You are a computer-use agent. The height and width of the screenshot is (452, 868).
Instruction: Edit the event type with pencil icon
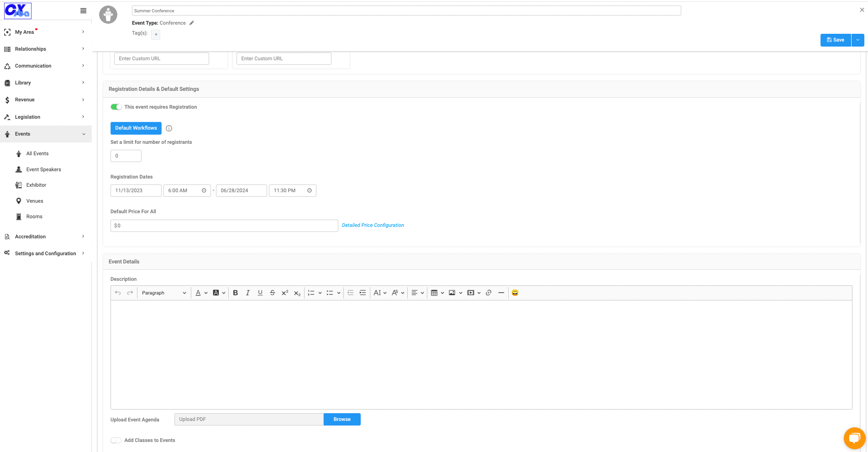click(x=192, y=23)
